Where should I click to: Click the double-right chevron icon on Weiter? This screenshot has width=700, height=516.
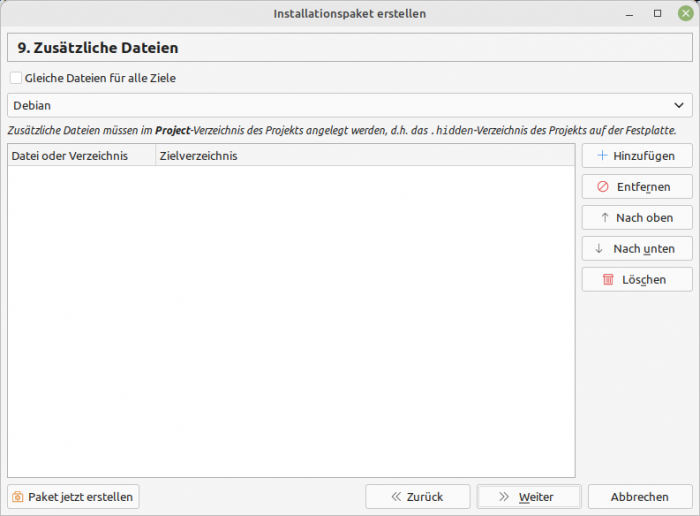504,497
